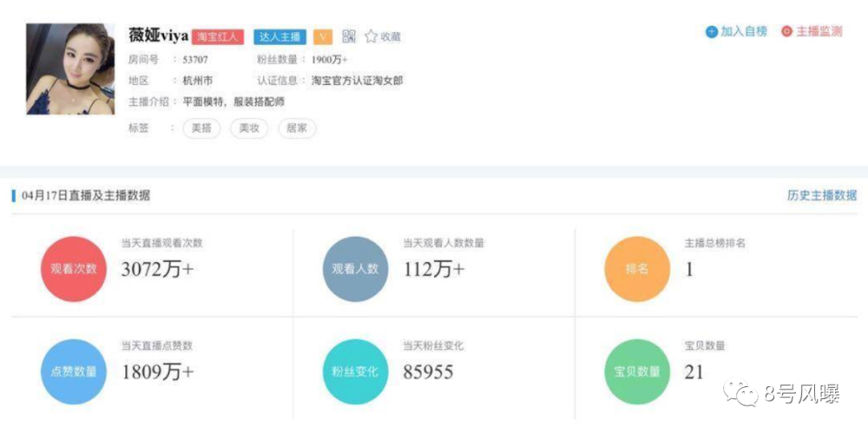Click the ranking value 1
868x432 pixels.
[x=690, y=269]
